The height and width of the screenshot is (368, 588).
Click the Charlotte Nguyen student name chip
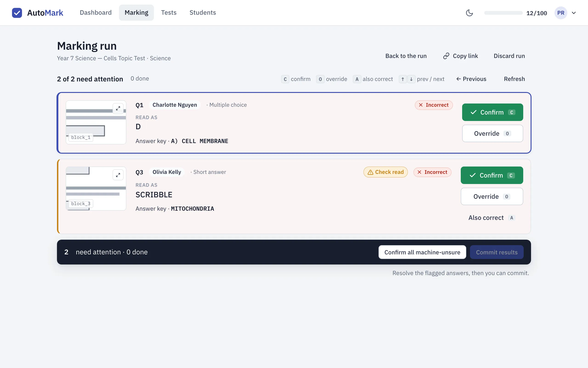[x=175, y=105]
